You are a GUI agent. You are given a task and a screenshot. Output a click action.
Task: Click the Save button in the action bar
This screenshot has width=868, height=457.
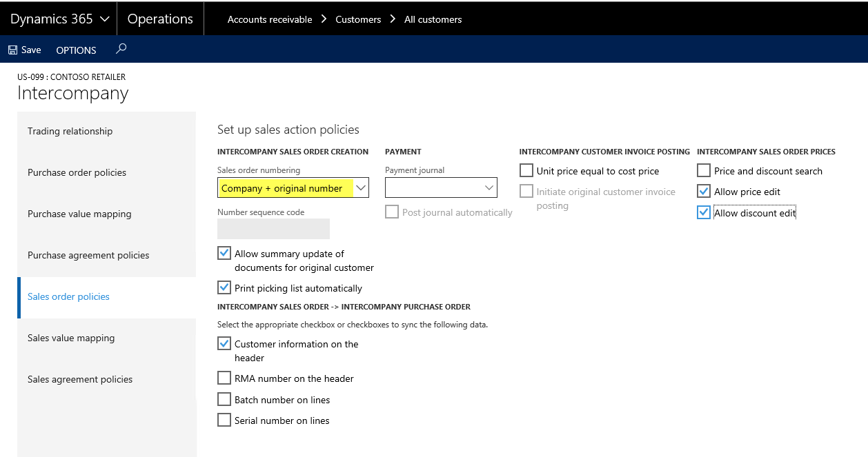point(24,50)
